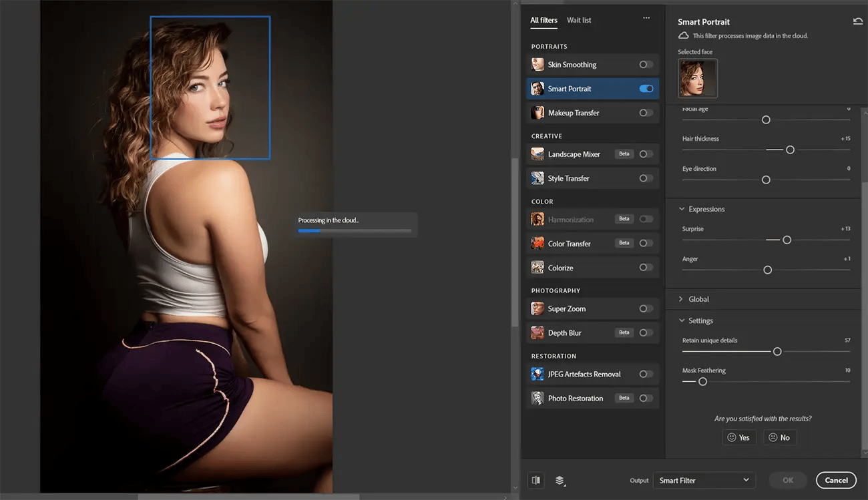
Task: Select the Selected face thumbnail
Action: coord(698,78)
